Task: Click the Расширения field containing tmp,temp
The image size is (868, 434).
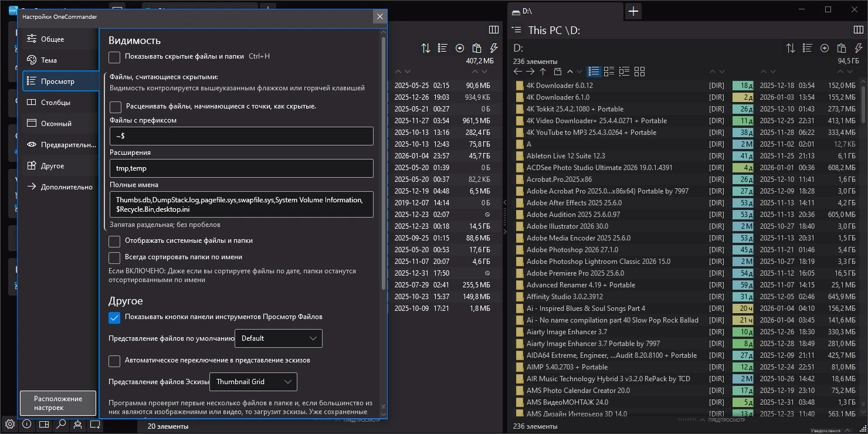Action: pyautogui.click(x=241, y=168)
